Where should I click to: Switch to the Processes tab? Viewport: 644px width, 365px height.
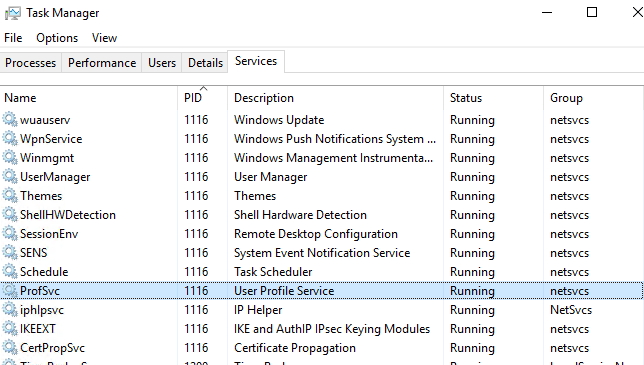pos(30,63)
